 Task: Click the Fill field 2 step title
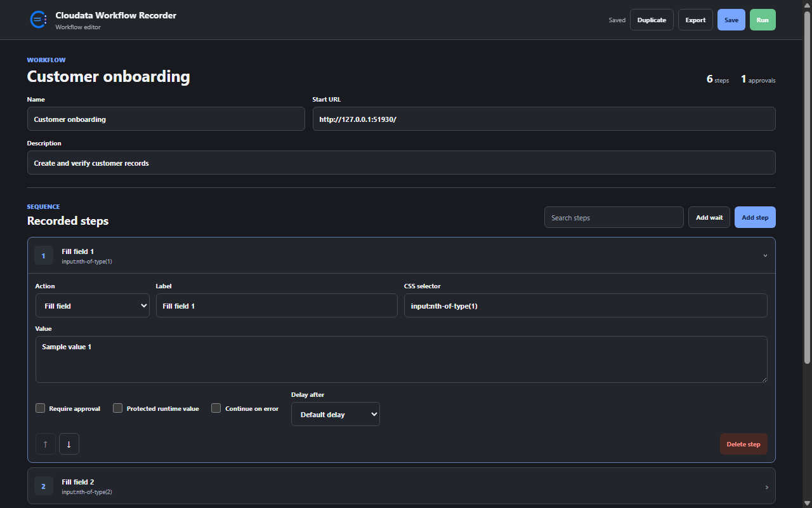pyautogui.click(x=78, y=482)
